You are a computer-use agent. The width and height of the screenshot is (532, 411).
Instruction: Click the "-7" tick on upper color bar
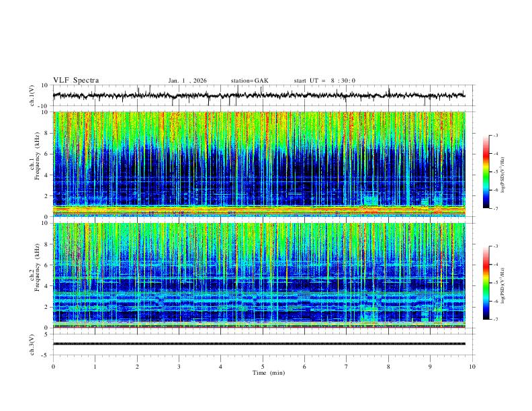point(496,208)
